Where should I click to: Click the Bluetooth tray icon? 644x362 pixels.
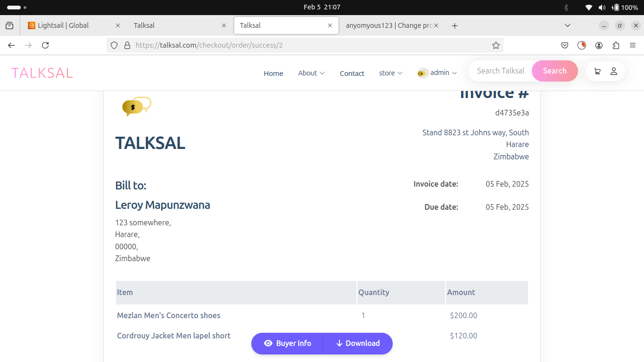pyautogui.click(x=567, y=7)
